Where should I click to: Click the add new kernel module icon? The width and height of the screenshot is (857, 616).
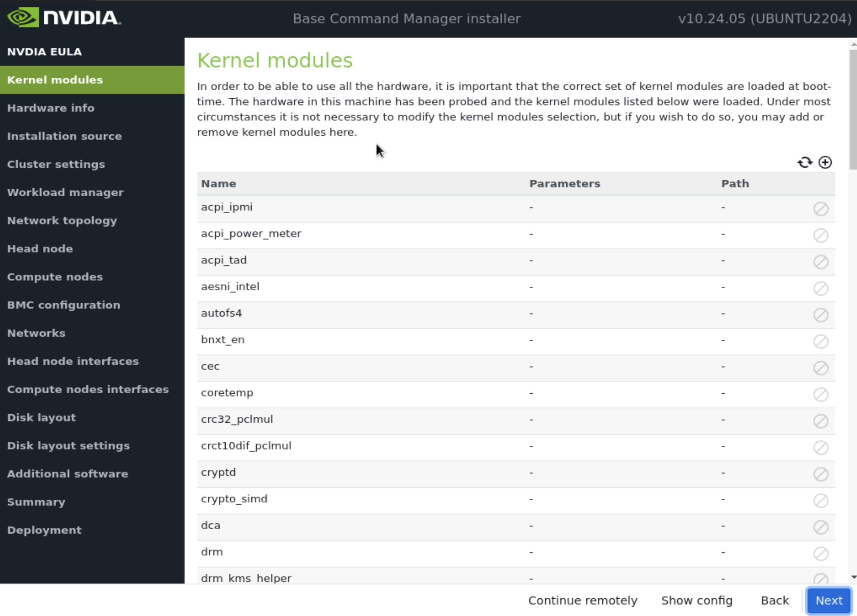[x=825, y=162]
